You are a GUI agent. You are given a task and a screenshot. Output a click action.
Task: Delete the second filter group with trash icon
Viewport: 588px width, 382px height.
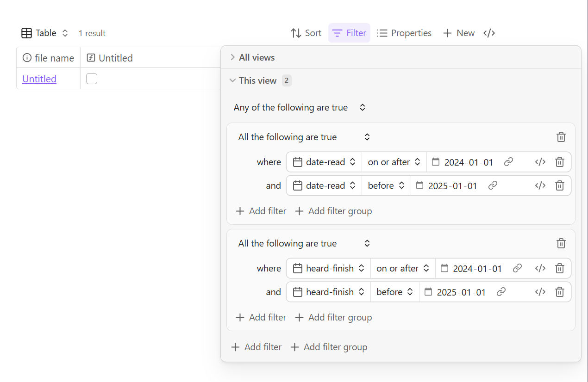click(x=561, y=243)
